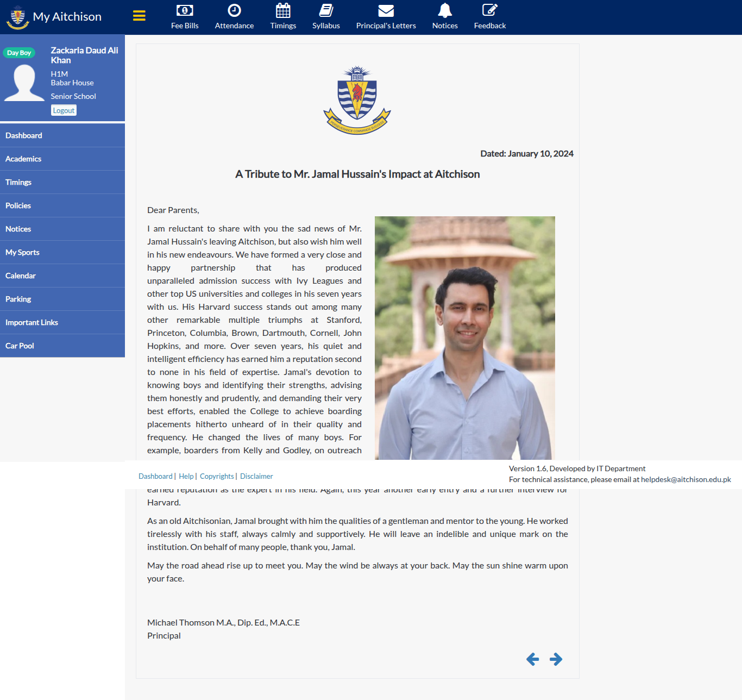Toggle the hamburger sidebar menu

(x=139, y=16)
